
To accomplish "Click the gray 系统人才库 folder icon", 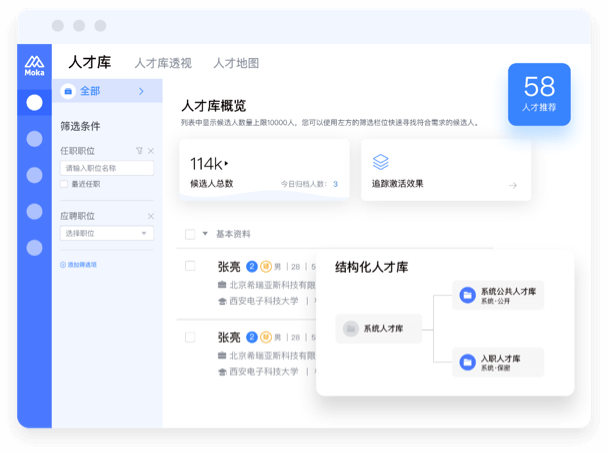I will (x=350, y=328).
